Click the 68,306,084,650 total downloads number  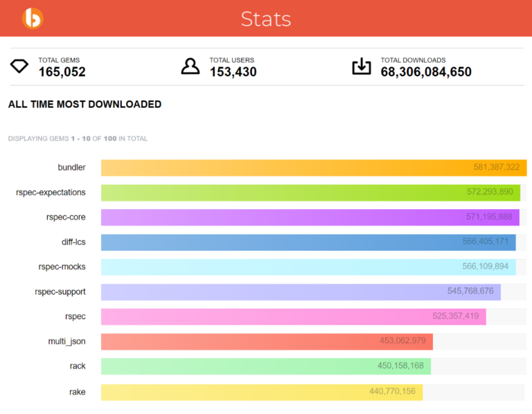tap(426, 72)
